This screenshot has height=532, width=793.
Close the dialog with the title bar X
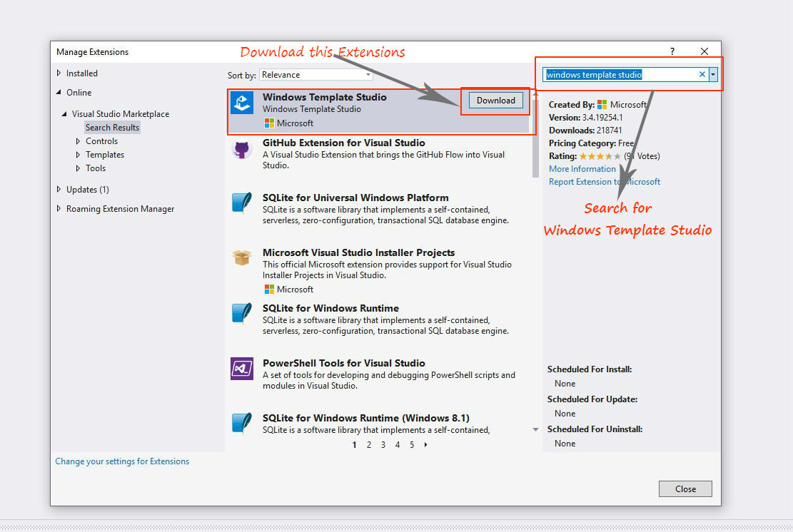[x=704, y=51]
